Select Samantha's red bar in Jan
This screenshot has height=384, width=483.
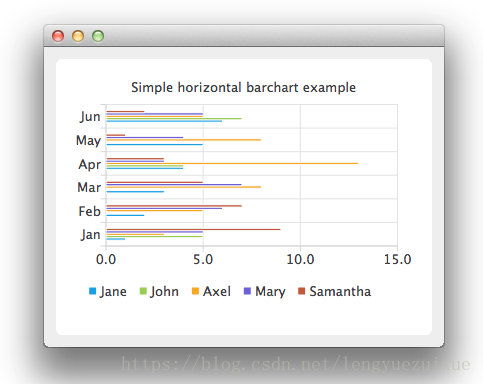click(193, 229)
